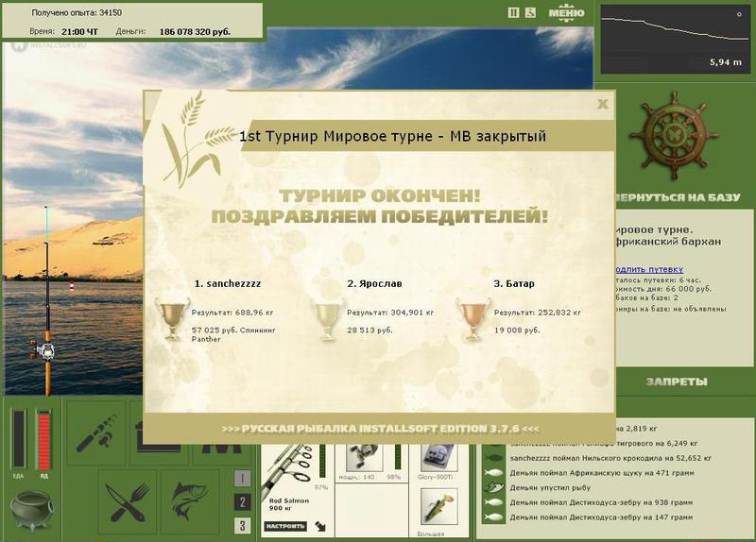Click the Продлить путевку link
Viewport: 756px width, 542px height.
649,269
